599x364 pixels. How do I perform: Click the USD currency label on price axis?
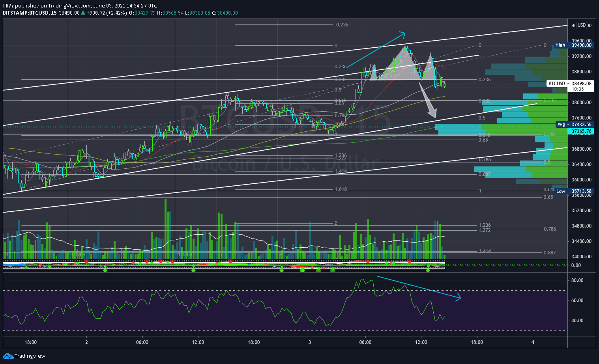tap(581, 25)
